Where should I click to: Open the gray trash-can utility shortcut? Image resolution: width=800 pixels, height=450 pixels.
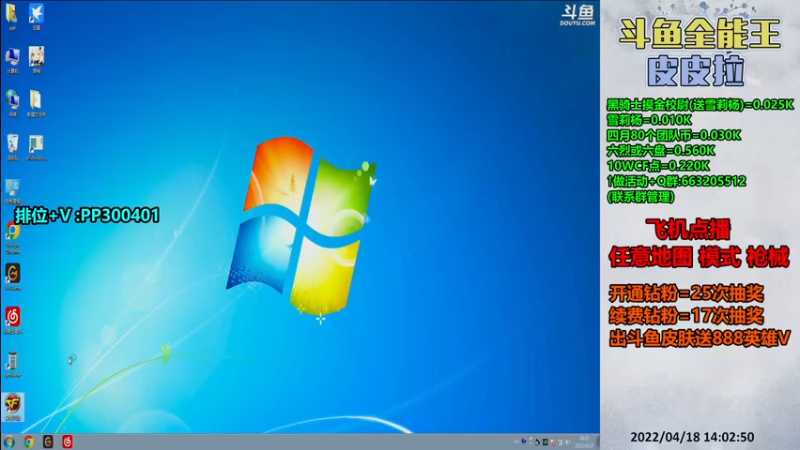tap(13, 364)
